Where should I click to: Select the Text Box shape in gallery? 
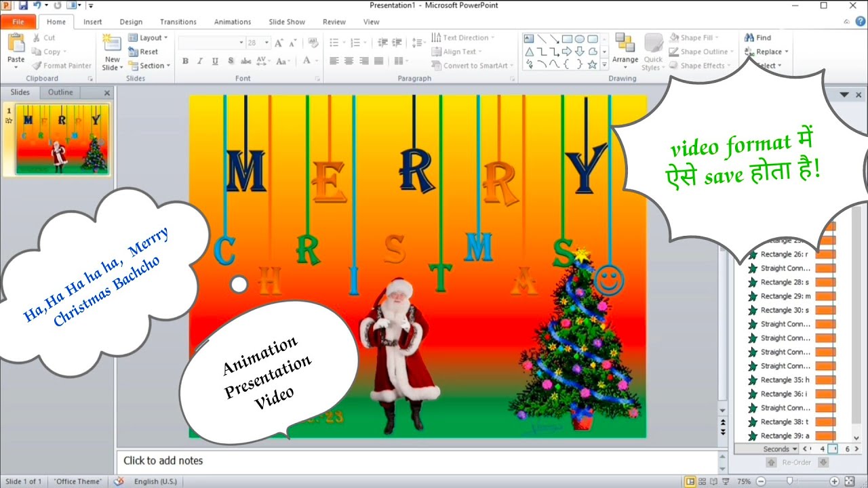529,39
